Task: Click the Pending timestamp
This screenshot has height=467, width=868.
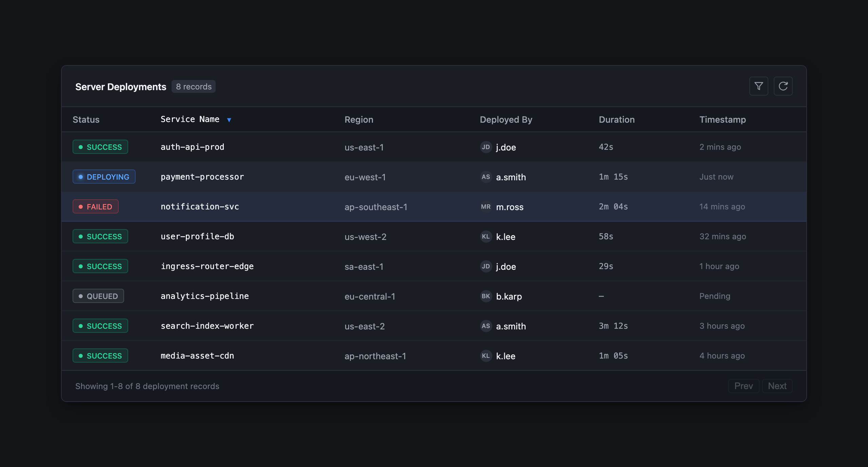Action: 715,296
